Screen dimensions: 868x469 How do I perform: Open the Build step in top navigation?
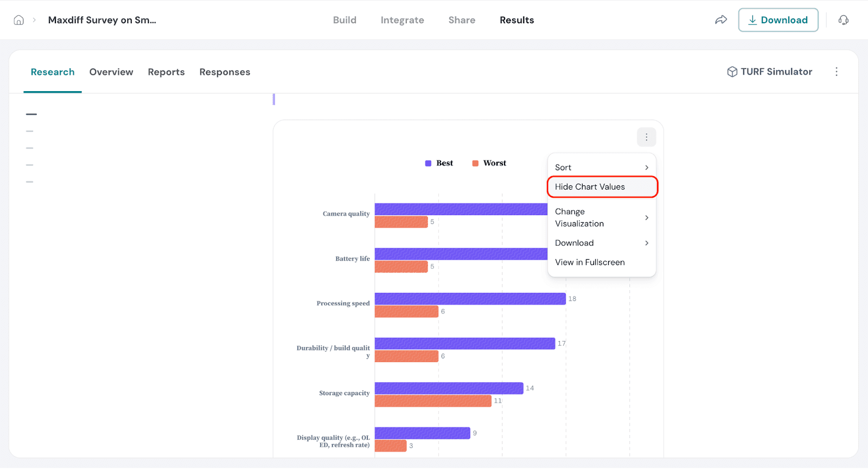click(x=344, y=20)
